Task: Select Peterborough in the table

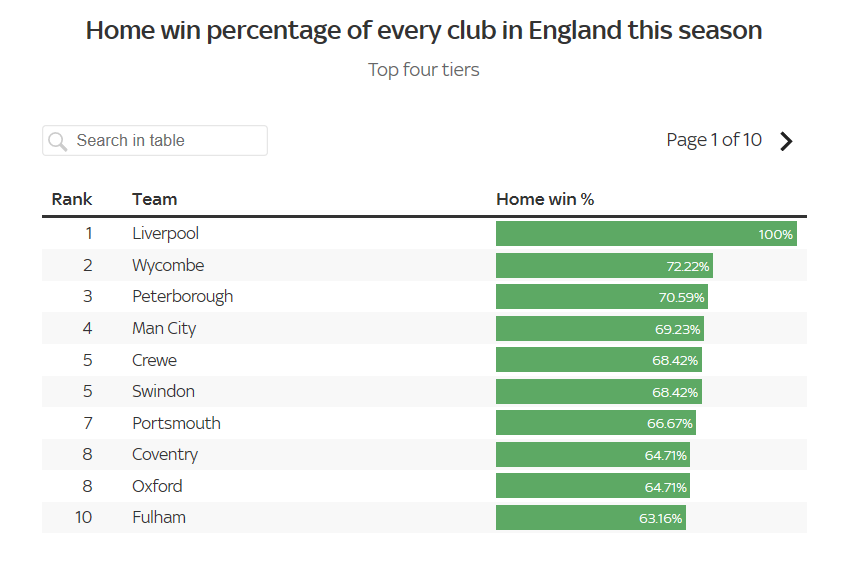Action: click(182, 296)
